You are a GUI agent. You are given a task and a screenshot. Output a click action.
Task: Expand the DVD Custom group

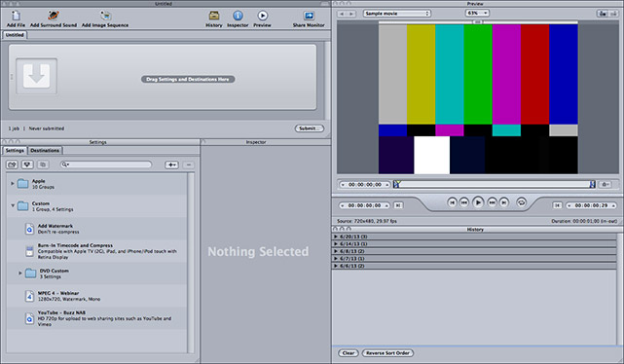click(x=19, y=273)
